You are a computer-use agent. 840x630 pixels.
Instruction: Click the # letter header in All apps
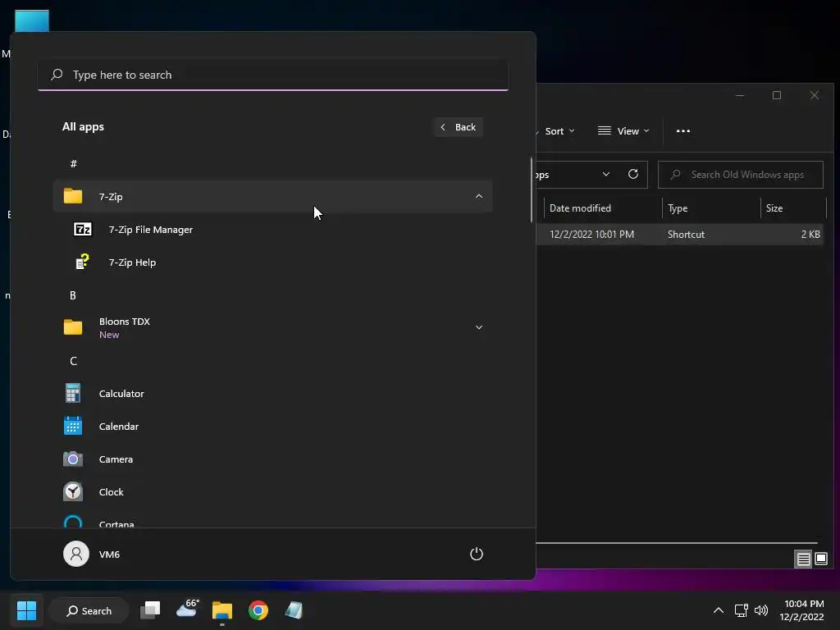coord(73,164)
